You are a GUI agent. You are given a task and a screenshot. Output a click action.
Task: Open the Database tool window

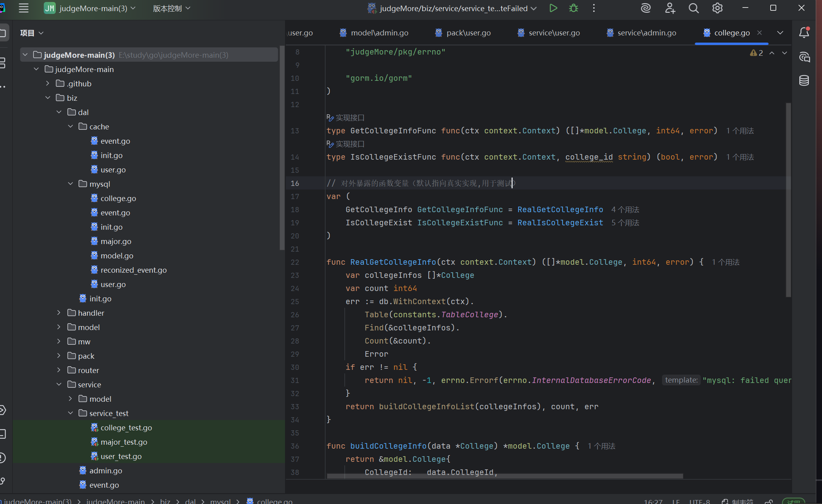pos(804,81)
